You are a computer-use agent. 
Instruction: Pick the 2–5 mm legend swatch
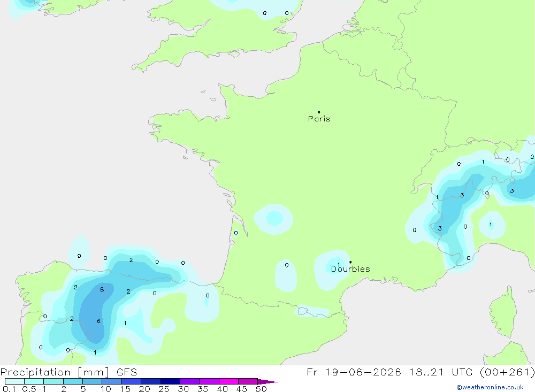73,381
